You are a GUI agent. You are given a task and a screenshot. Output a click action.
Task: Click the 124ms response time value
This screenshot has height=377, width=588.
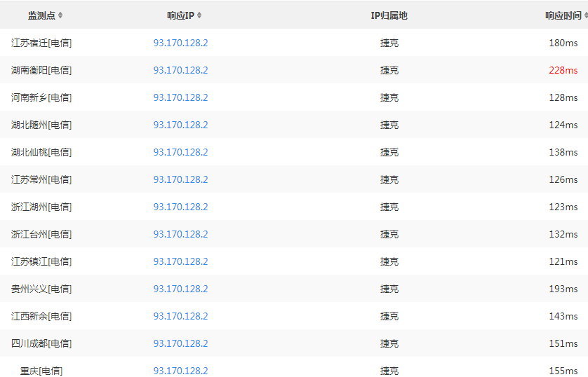click(563, 125)
